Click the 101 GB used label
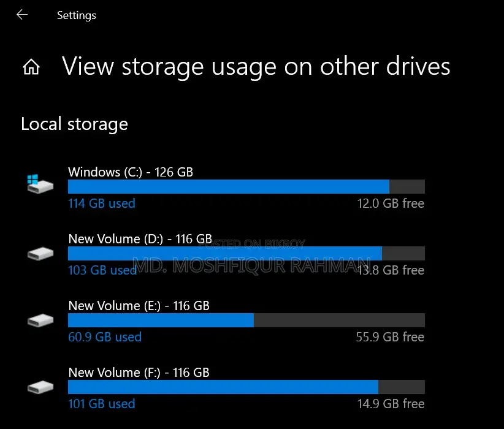 pyautogui.click(x=102, y=404)
